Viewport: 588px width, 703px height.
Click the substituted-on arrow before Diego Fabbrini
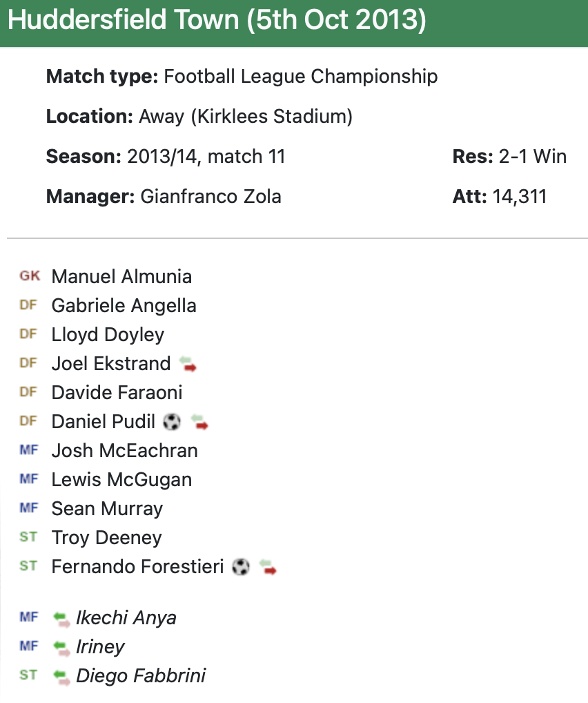tap(62, 676)
